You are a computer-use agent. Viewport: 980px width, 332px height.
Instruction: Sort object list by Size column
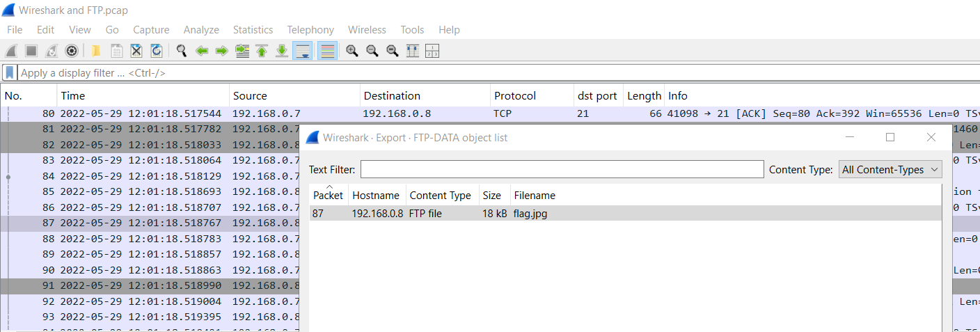(x=494, y=195)
